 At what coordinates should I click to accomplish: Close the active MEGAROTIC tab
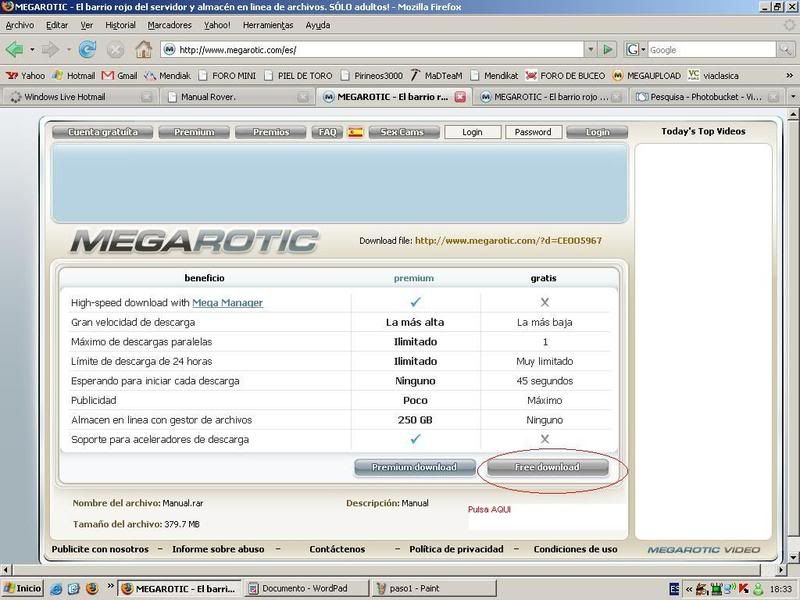[x=460, y=96]
